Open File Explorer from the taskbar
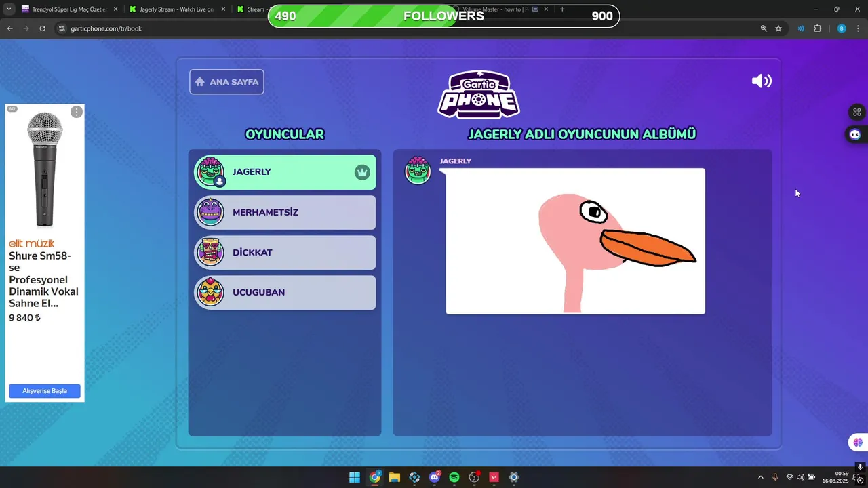The image size is (868, 488). click(x=395, y=477)
